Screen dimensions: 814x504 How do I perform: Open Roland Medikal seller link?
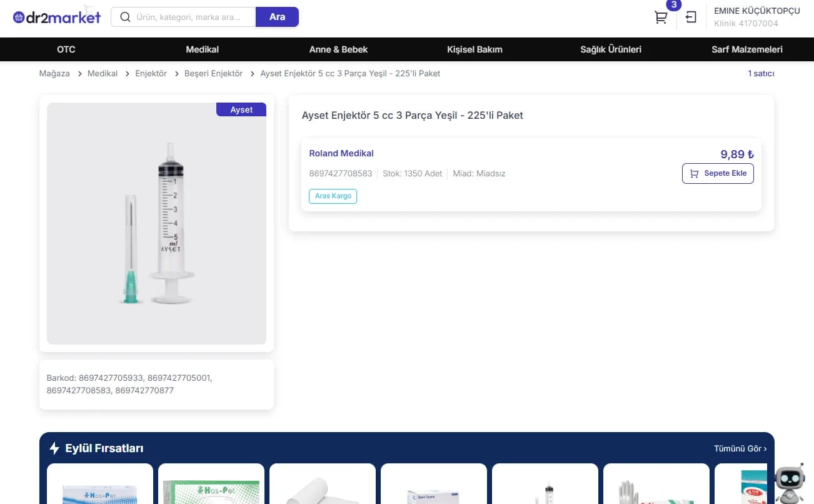341,153
